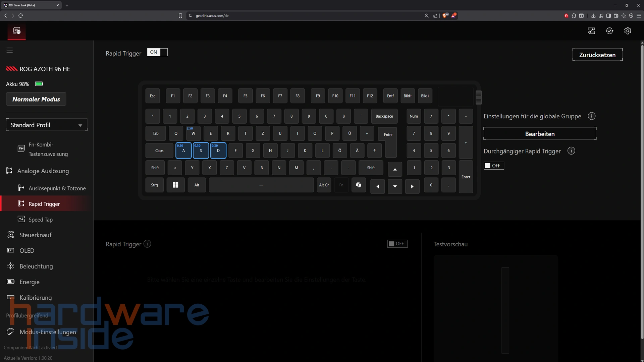Open the device list icon in header
The height and width of the screenshot is (362, 644).
pos(16,31)
